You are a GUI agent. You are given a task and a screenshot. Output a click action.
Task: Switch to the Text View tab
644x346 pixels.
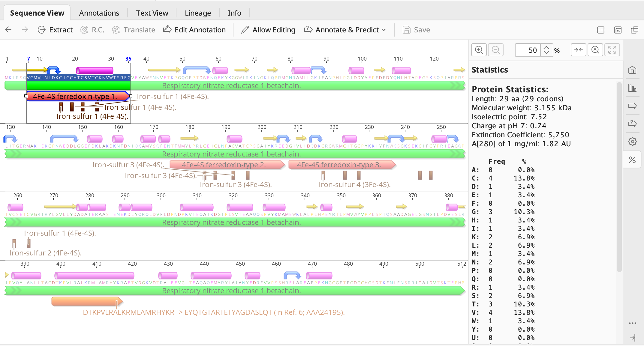pos(152,13)
